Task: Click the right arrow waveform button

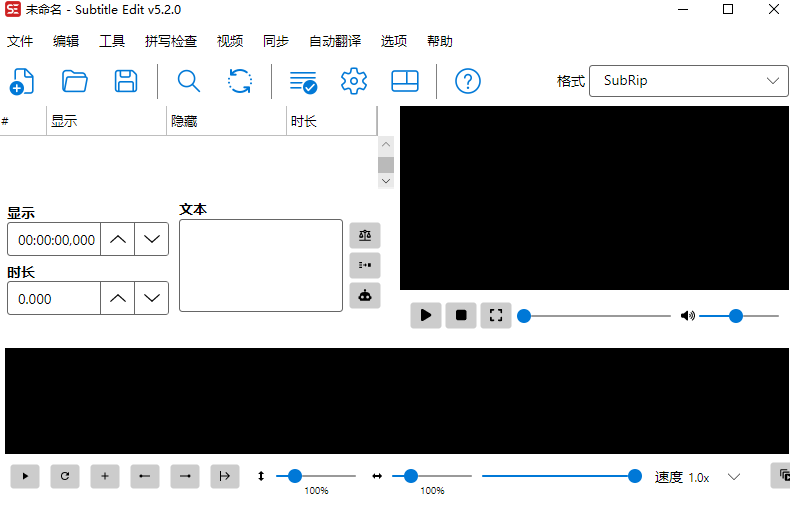Action: [185, 476]
